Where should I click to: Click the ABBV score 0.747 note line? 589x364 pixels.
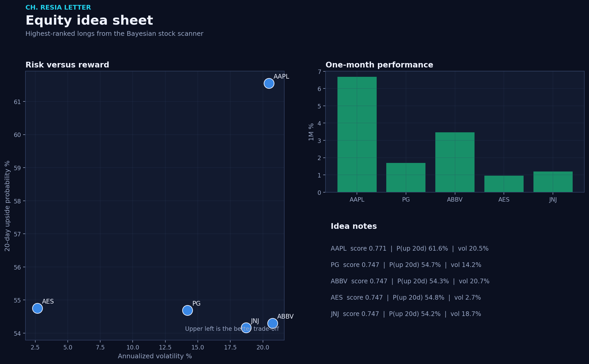click(410, 281)
